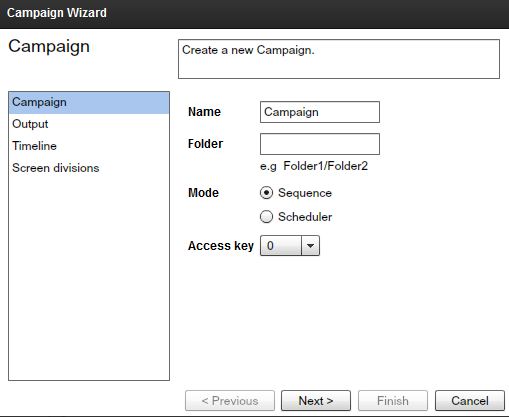Choose the Scheduler mode radio button
Viewport: 509px width, 417px height.
click(x=266, y=217)
